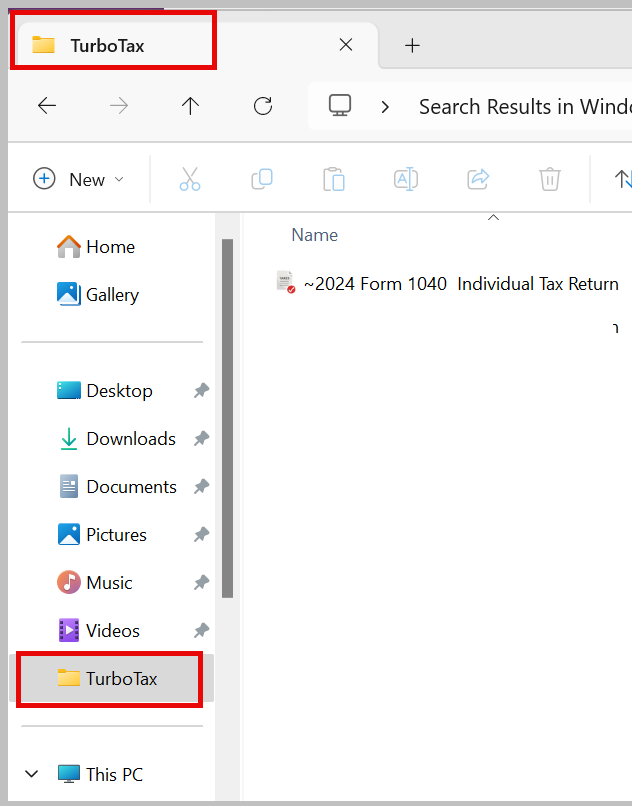Unpin Desktop using its pin icon

click(x=201, y=391)
